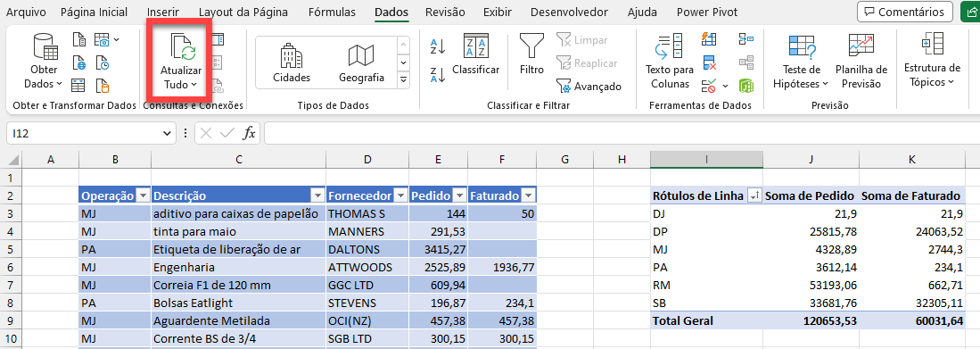The height and width of the screenshot is (349, 980).
Task: Click in the formula bar
Action: coord(622,133)
